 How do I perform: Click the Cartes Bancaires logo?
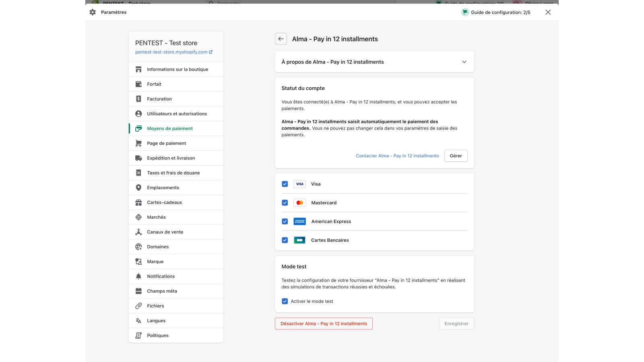point(299,240)
